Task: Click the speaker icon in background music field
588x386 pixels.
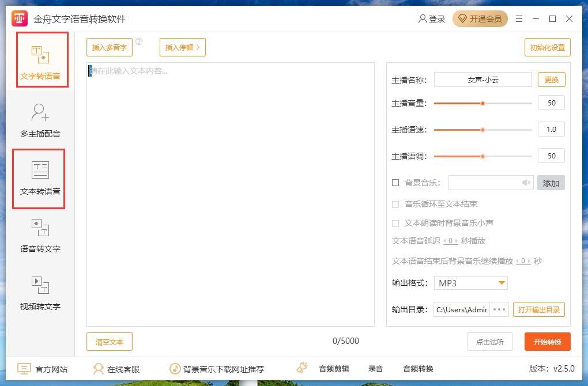Action: click(526, 183)
